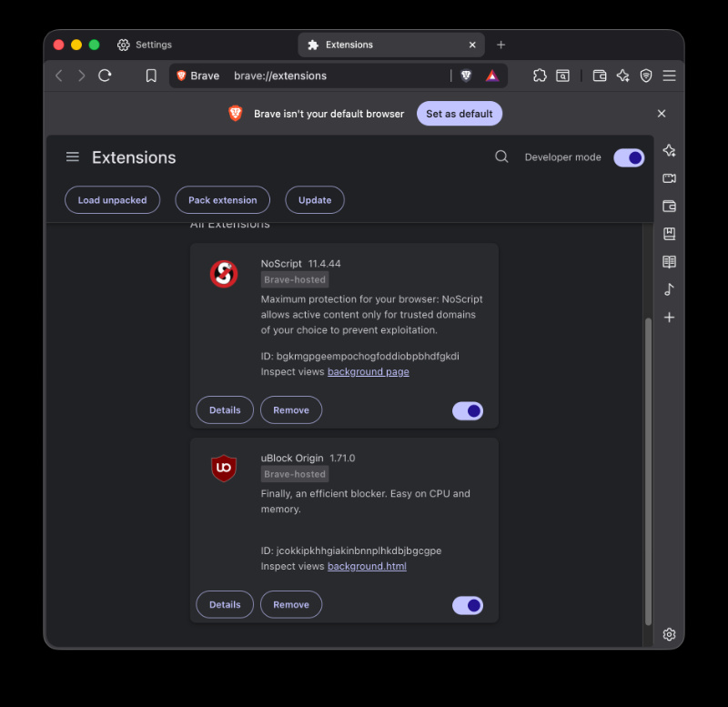Open NoScript Details
728x707 pixels.
(225, 409)
